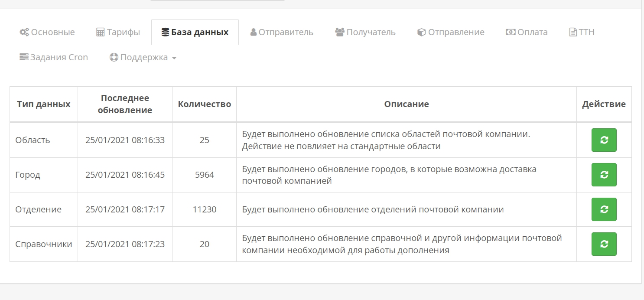Click the calculator icon on Тарифы tab
The height and width of the screenshot is (300, 644).
(100, 33)
